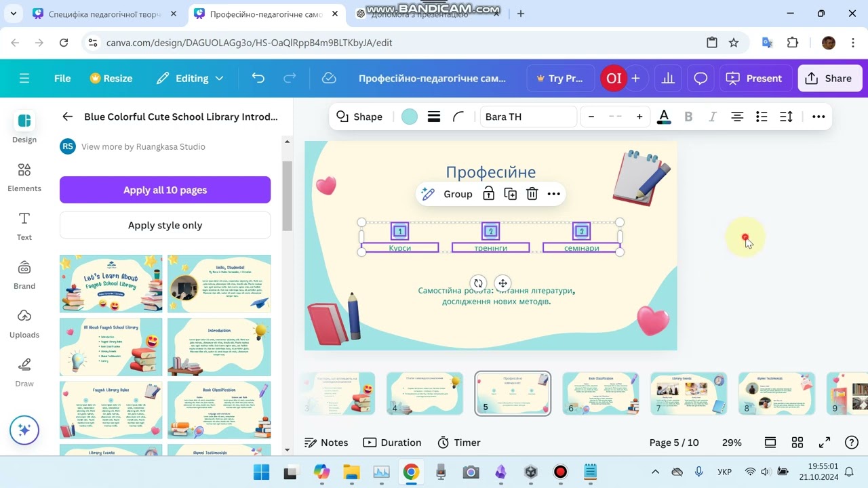Share the design
868x488 pixels.
point(828,79)
